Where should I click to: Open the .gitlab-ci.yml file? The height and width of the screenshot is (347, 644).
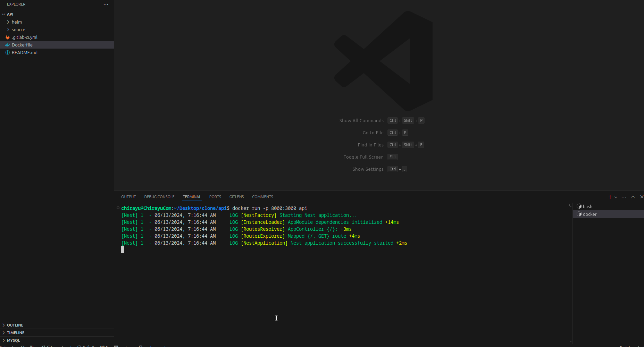[57, 37]
